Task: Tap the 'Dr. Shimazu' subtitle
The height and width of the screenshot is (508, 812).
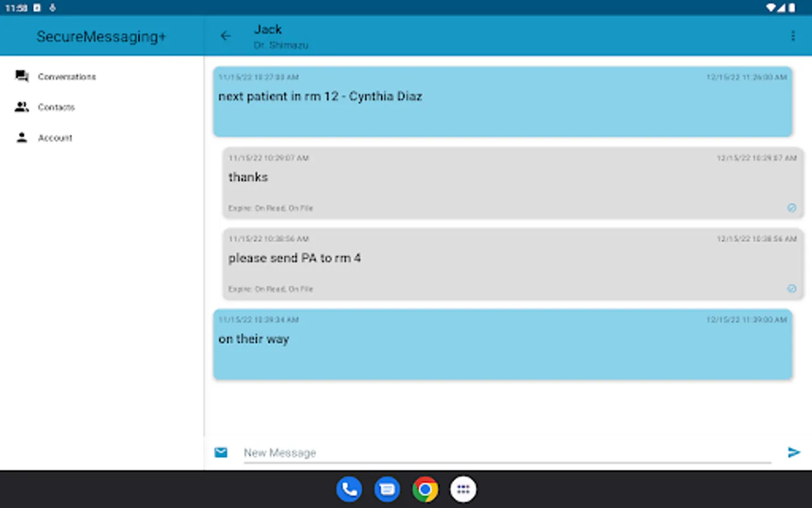Action: [281, 45]
